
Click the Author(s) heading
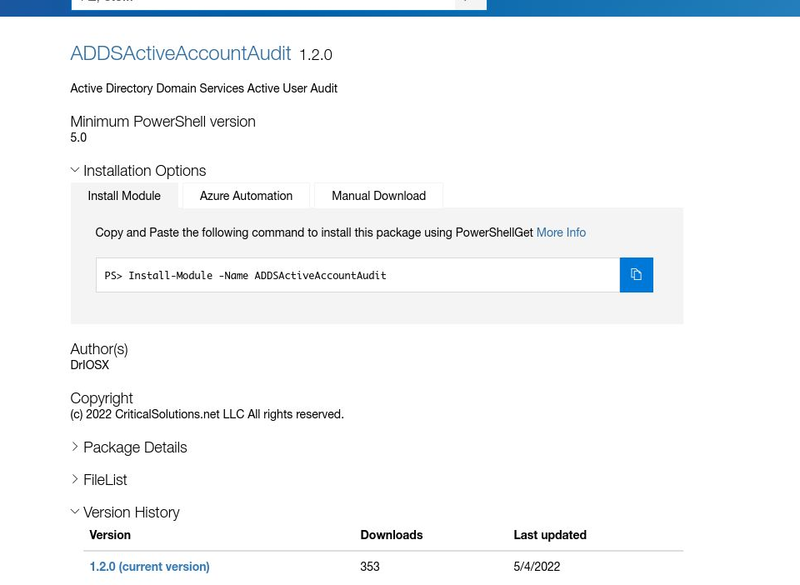tap(99, 349)
